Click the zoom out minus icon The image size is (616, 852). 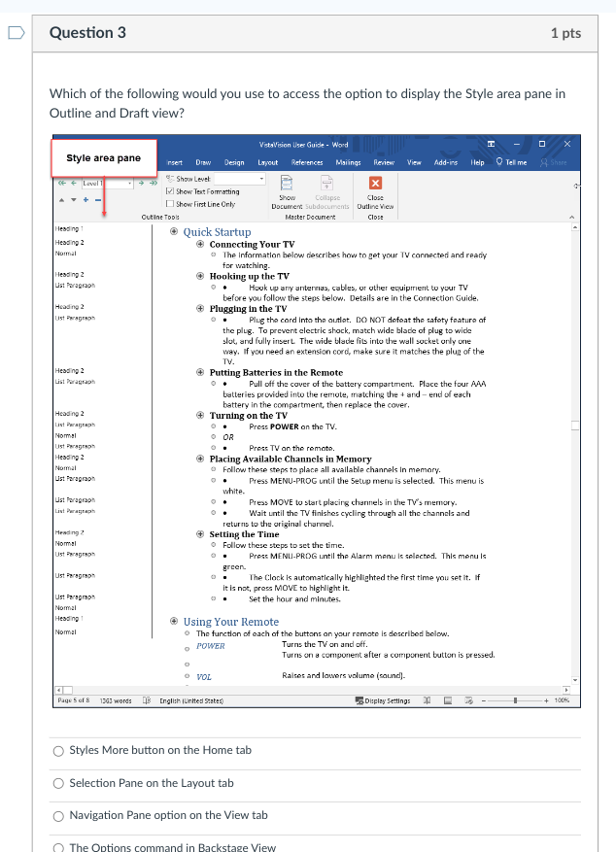pyautogui.click(x=484, y=701)
